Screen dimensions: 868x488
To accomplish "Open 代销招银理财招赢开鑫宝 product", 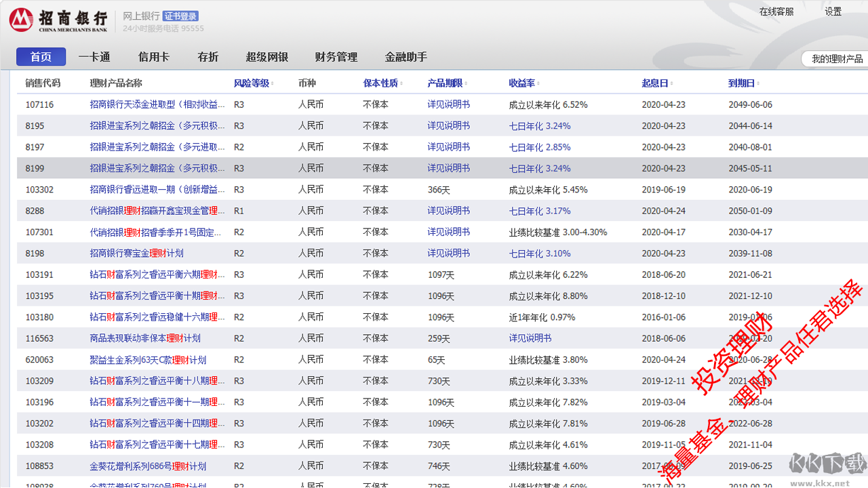I will [157, 211].
